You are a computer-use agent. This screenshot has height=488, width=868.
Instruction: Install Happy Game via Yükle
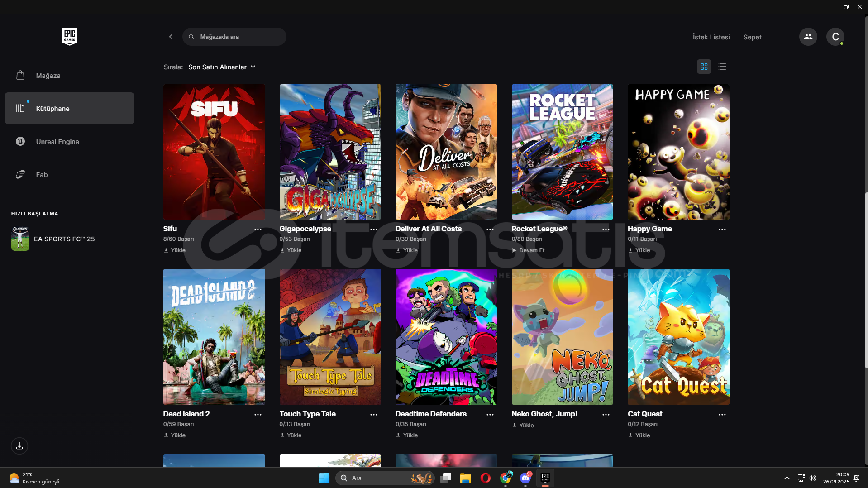[639, 250]
